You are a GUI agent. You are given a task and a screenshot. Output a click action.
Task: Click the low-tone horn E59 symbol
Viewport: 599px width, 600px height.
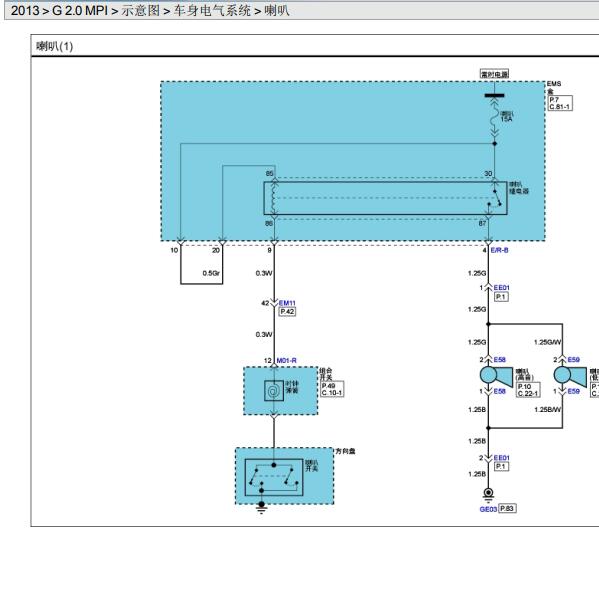pos(570,375)
